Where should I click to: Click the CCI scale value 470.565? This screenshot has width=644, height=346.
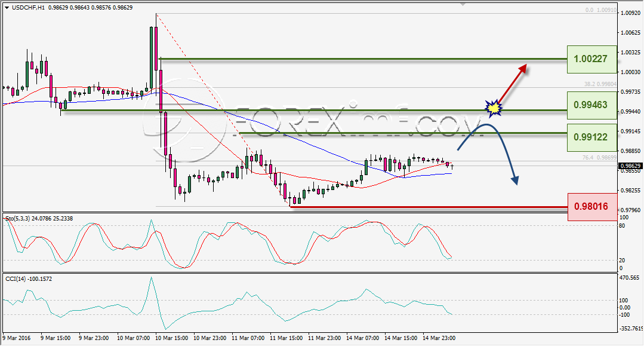tap(630, 278)
